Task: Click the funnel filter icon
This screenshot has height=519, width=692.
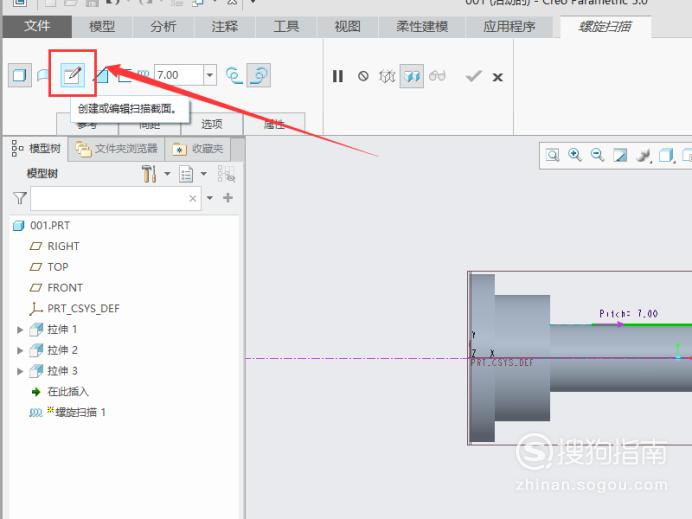Action: point(20,198)
